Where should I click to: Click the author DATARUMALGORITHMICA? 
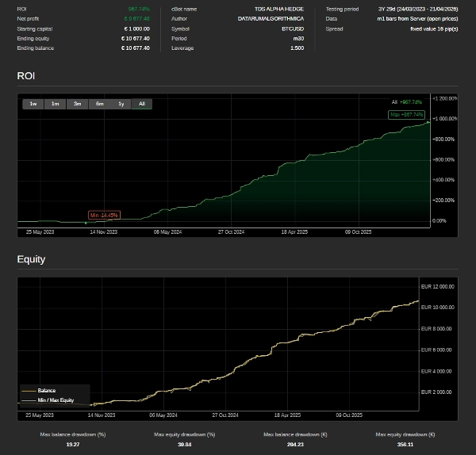tap(271, 19)
